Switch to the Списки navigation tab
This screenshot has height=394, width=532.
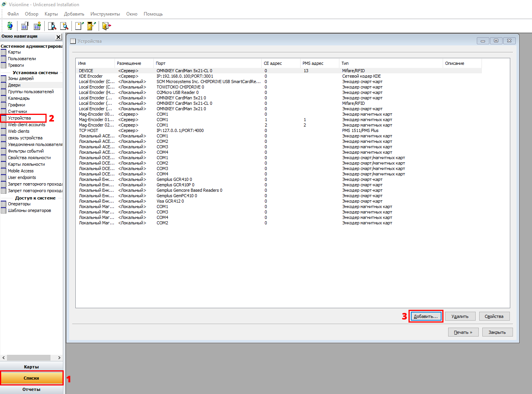31,378
